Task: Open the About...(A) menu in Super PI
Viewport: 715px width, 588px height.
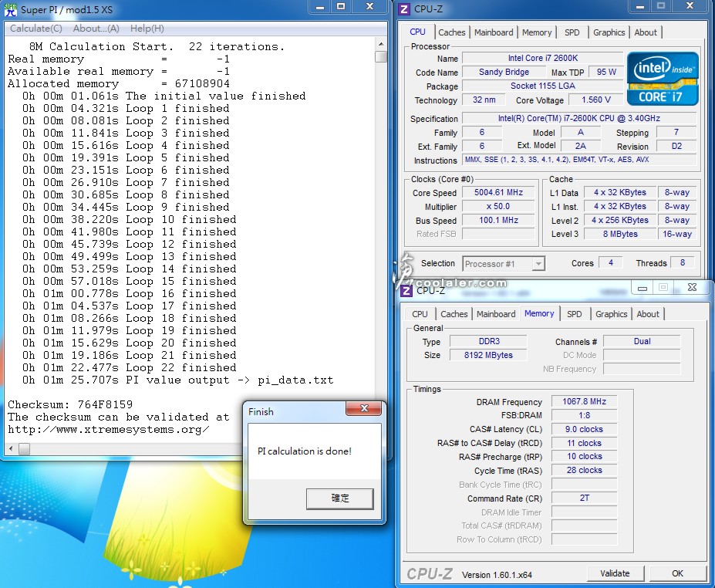Action: click(96, 29)
